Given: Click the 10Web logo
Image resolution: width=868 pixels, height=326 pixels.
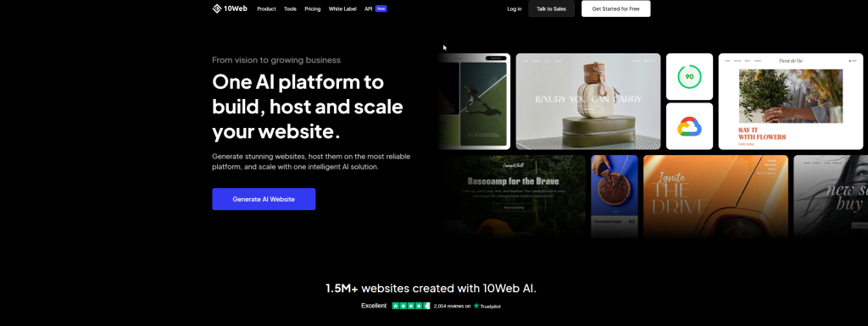Looking at the screenshot, I should [230, 8].
